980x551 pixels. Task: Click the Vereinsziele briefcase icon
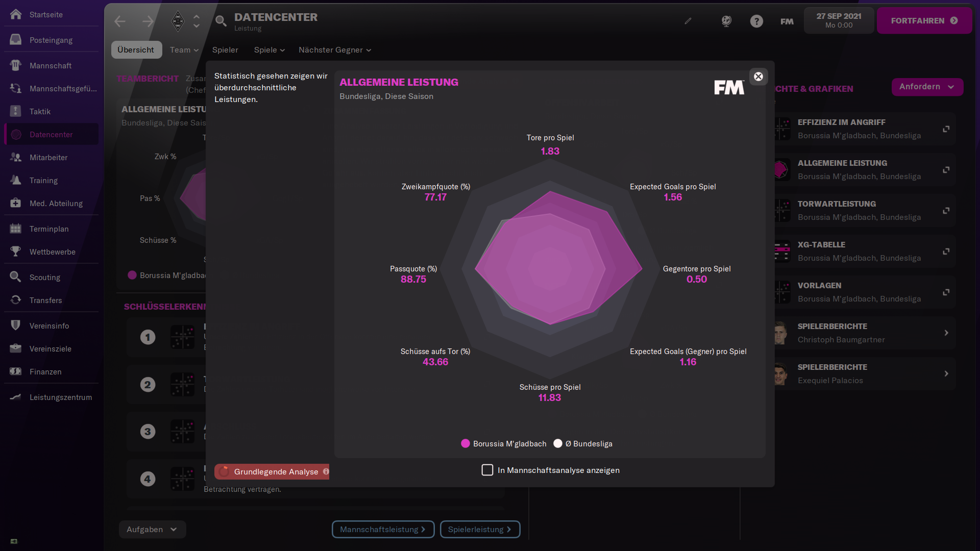(16, 348)
